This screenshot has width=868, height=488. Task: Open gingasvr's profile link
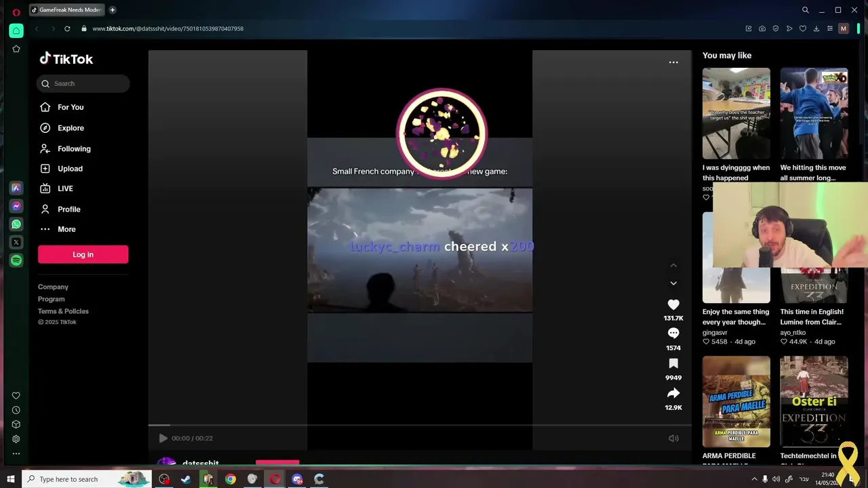(715, 333)
